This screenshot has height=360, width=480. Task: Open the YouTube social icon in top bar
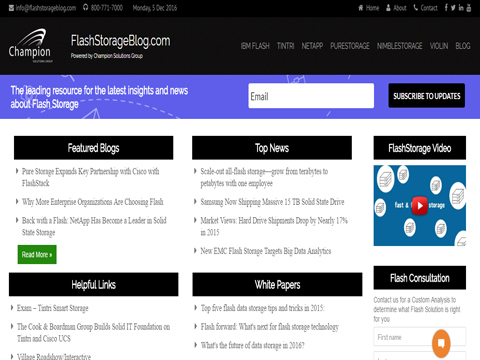click(x=469, y=8)
